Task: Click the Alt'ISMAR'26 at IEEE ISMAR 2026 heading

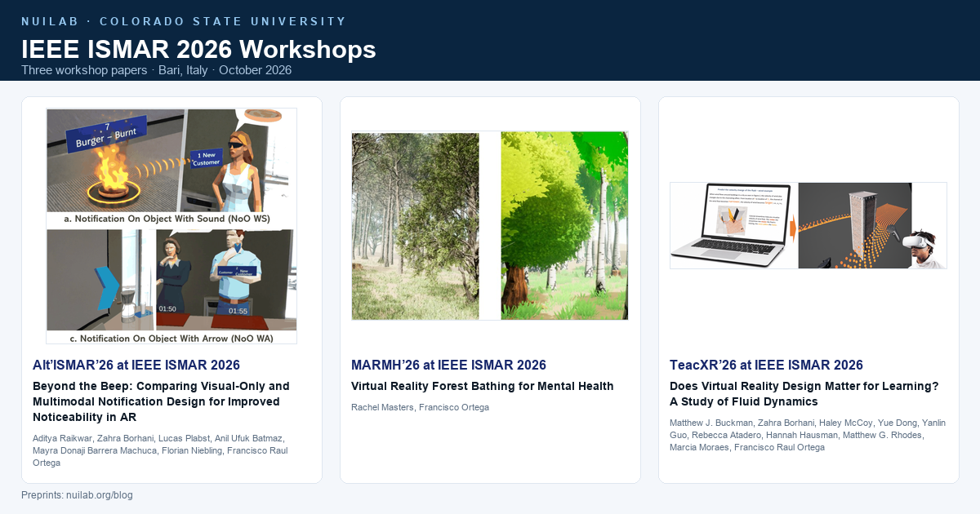Action: tap(136, 365)
